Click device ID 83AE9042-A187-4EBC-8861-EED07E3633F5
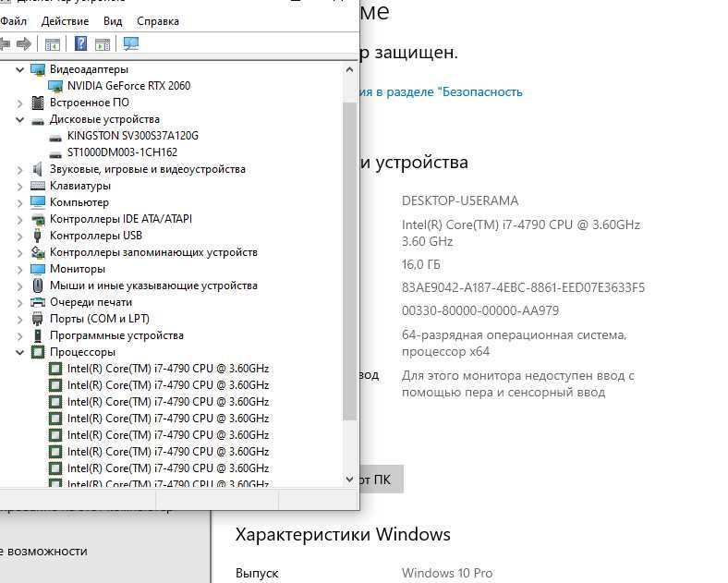Screen dimensions: 728x583 523,287
